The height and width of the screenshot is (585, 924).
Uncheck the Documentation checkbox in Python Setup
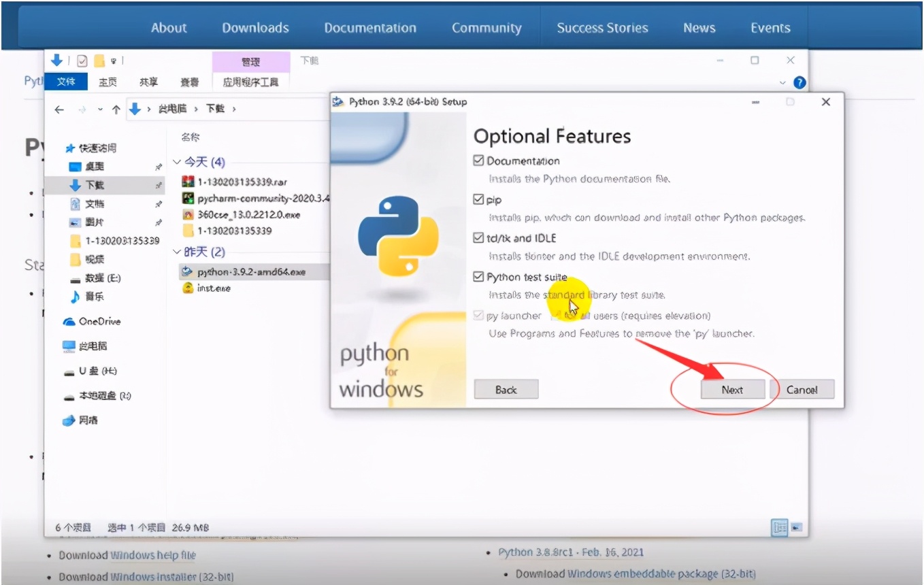[478, 161]
